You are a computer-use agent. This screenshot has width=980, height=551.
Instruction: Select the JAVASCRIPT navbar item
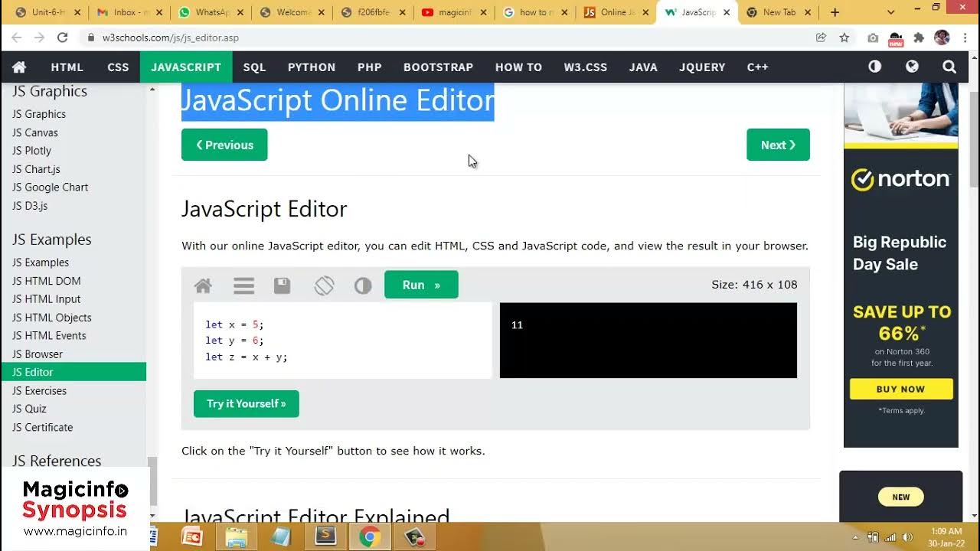pyautogui.click(x=186, y=67)
